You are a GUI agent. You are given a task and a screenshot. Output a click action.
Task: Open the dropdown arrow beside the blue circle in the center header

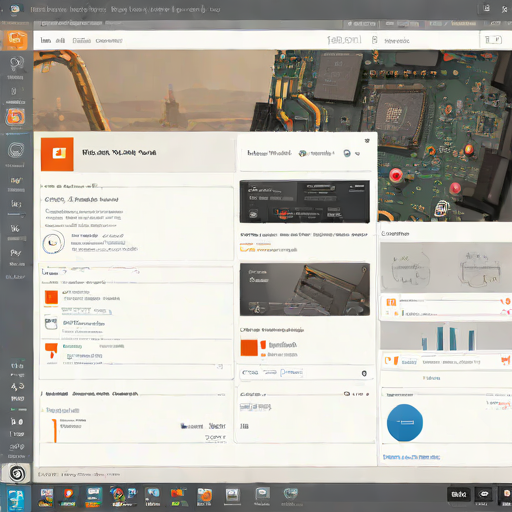pyautogui.click(x=357, y=154)
